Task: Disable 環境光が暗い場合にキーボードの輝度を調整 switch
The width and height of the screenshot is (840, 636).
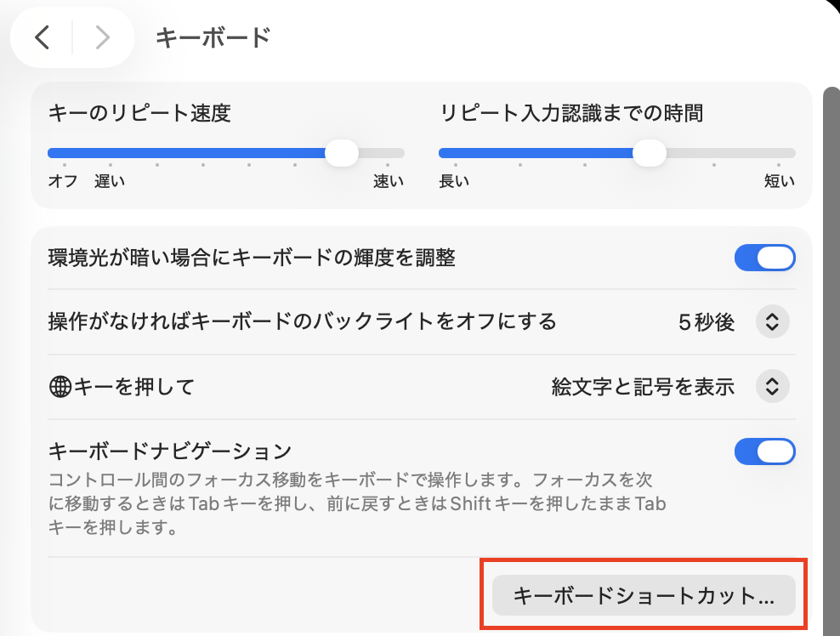Action: pyautogui.click(x=764, y=258)
